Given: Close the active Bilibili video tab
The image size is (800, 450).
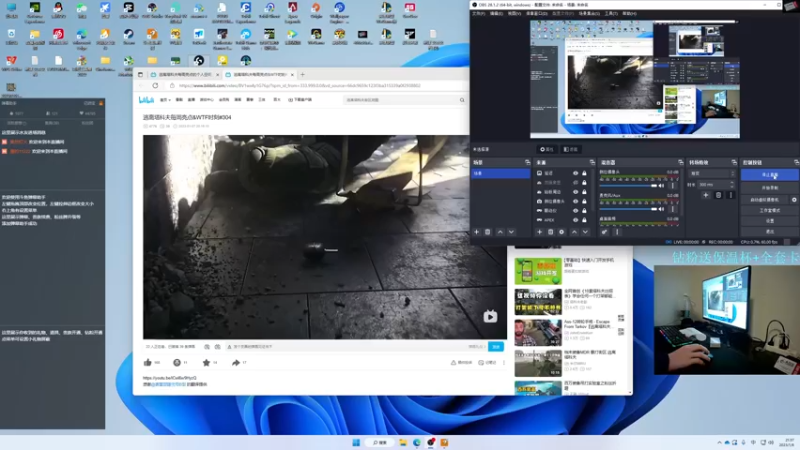Looking at the screenshot, I should 292,74.
